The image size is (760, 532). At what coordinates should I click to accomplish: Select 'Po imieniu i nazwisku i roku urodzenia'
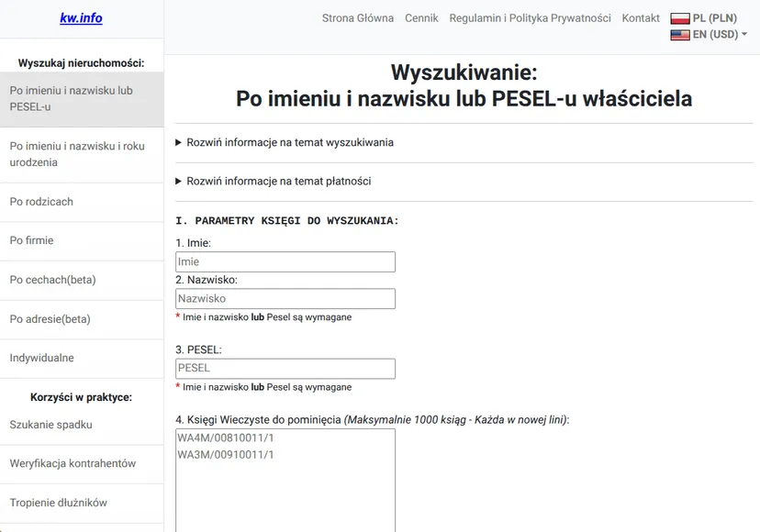82,155
